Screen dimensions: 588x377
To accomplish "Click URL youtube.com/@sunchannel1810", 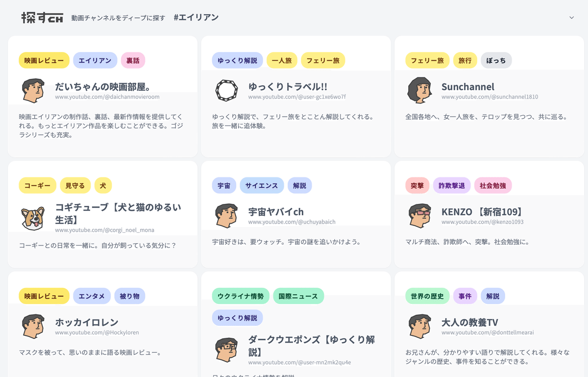I will coord(490,97).
